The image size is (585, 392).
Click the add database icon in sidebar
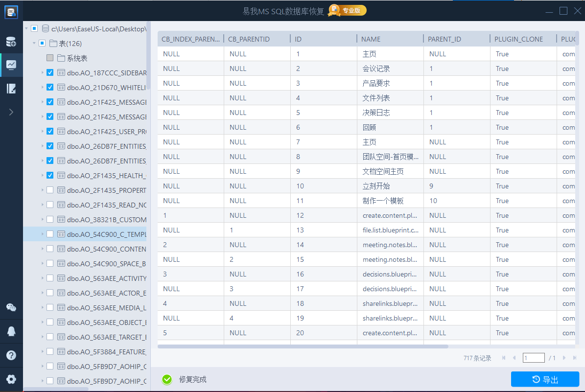11,42
